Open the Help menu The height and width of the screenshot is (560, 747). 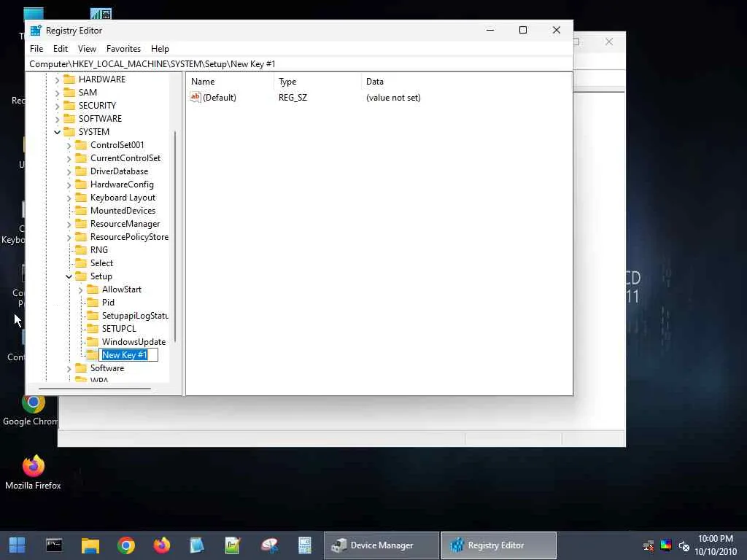160,49
